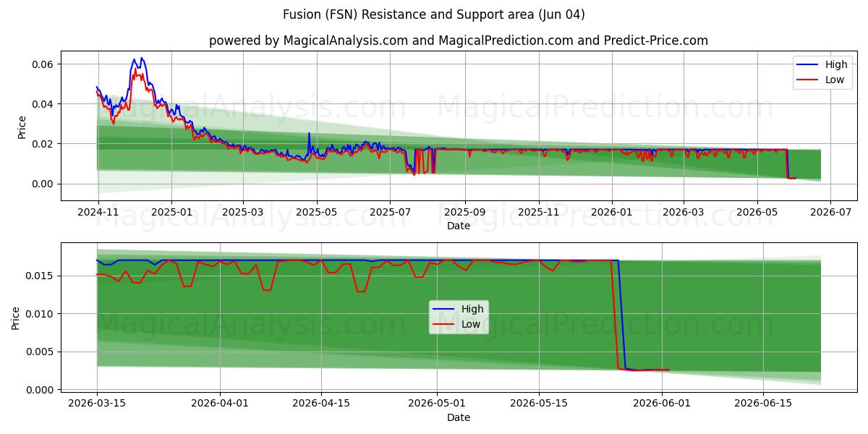Click the '0.02' y-axis label
Screen dimensions: 868x434
43,144
